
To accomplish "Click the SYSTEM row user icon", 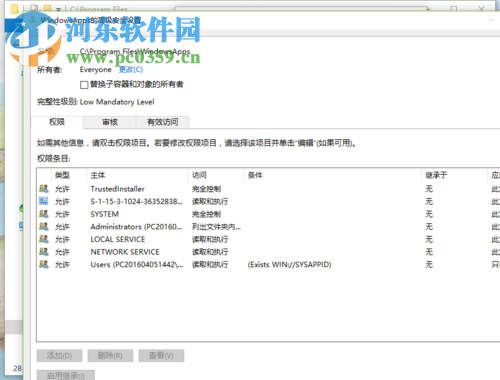I will 44,214.
